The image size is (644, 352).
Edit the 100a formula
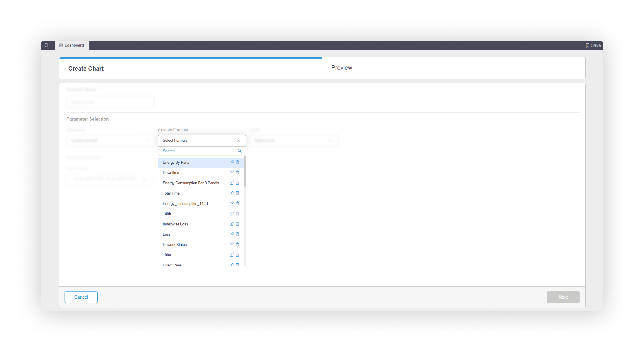tap(232, 255)
